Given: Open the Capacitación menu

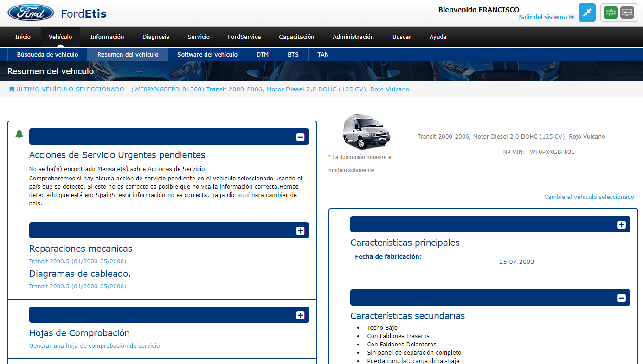Looking at the screenshot, I should [x=296, y=37].
